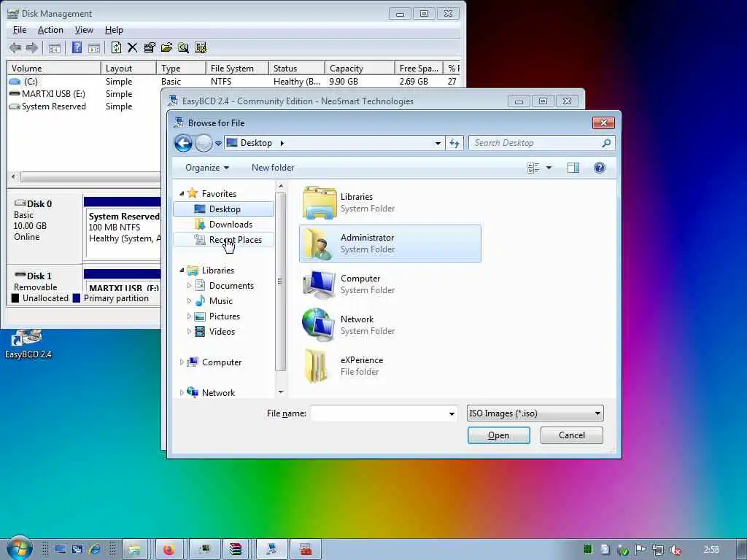
Task: Click in the File name input field
Action: click(379, 414)
